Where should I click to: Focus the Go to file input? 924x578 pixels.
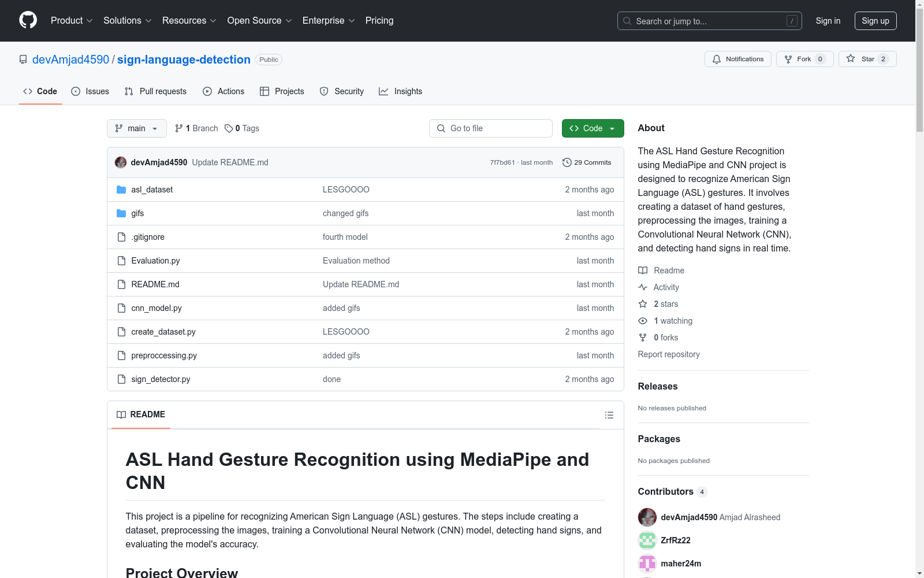tap(491, 128)
